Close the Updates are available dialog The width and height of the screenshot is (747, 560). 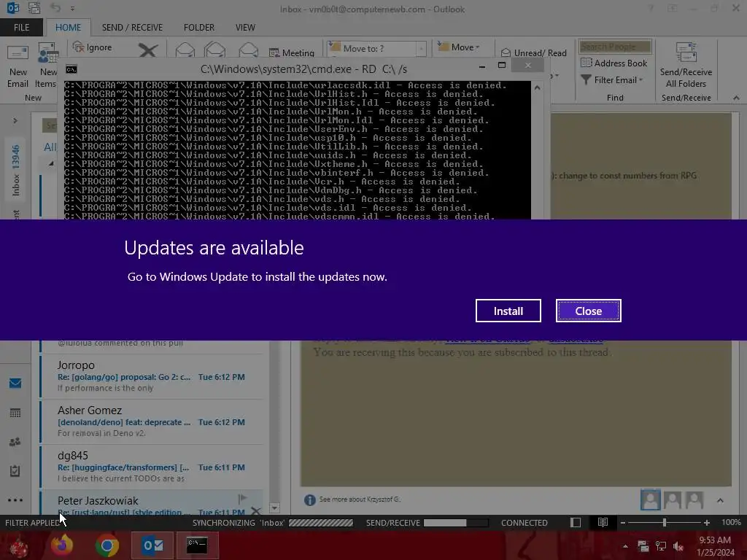click(x=589, y=311)
